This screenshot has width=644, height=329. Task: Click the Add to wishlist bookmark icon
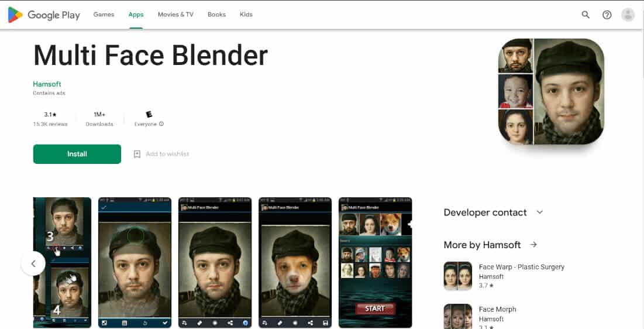click(x=137, y=154)
